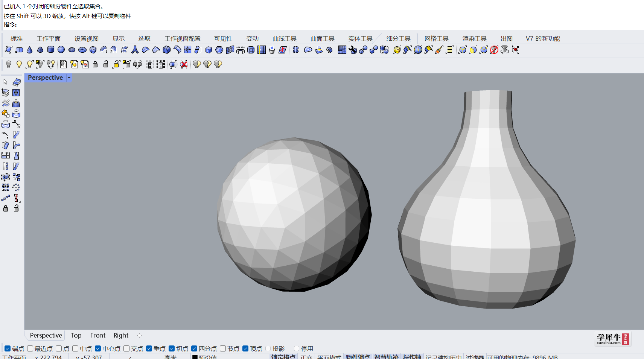Click the yellow SubD box selection icon
The image size is (644, 359).
[397, 50]
